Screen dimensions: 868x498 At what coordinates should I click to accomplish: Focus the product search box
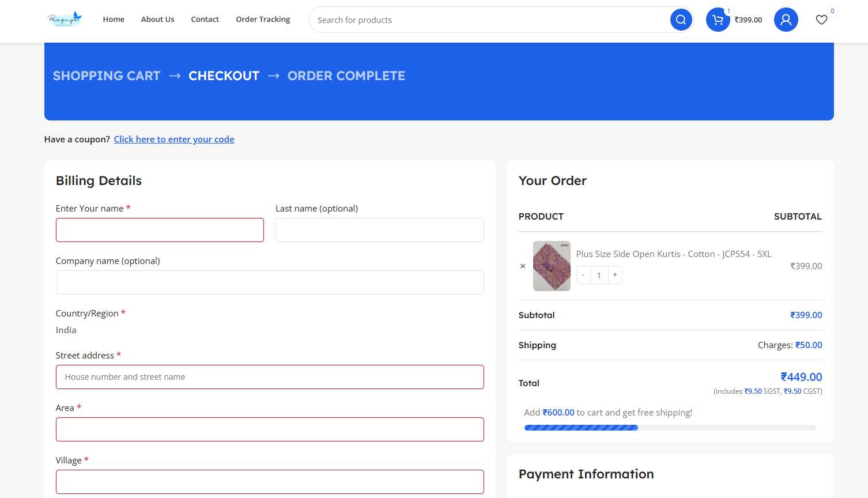click(x=490, y=20)
